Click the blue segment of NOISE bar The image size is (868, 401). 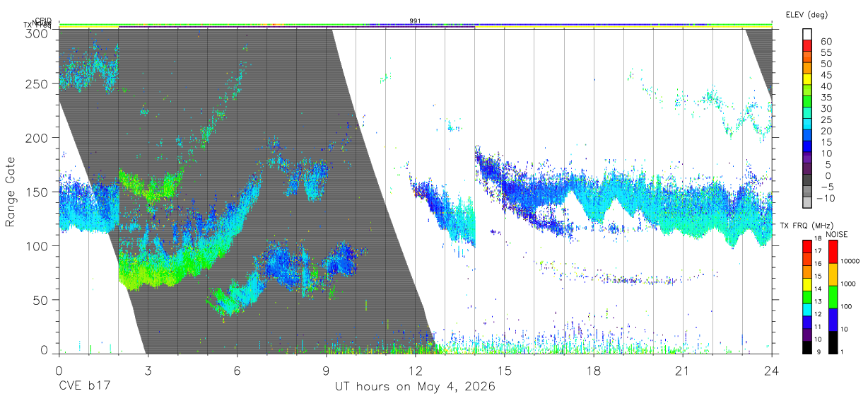[x=833, y=320]
